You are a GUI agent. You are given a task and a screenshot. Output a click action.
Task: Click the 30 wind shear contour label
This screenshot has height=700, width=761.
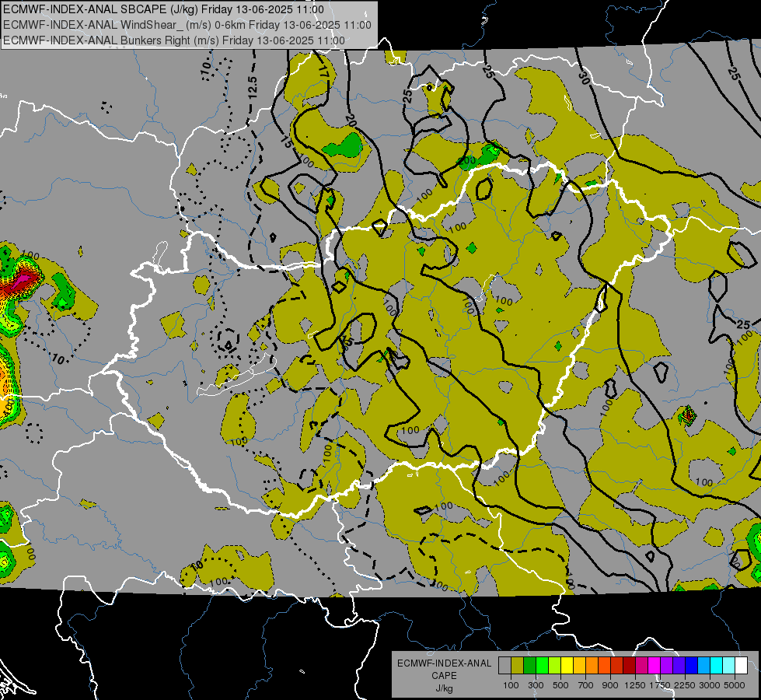pyautogui.click(x=584, y=78)
